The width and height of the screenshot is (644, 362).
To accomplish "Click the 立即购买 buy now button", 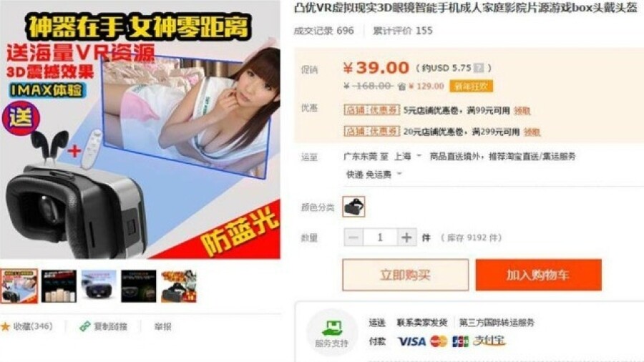I will coord(406,275).
